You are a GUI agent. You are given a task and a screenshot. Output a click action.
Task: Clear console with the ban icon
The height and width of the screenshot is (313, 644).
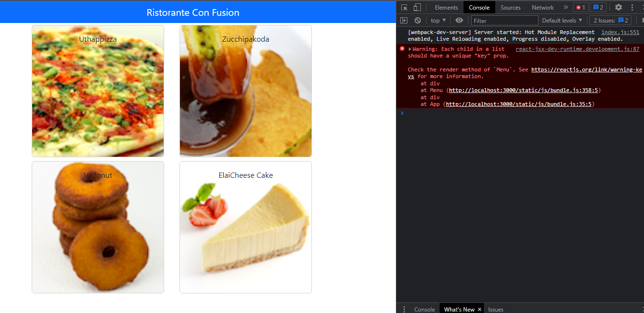[x=417, y=20]
